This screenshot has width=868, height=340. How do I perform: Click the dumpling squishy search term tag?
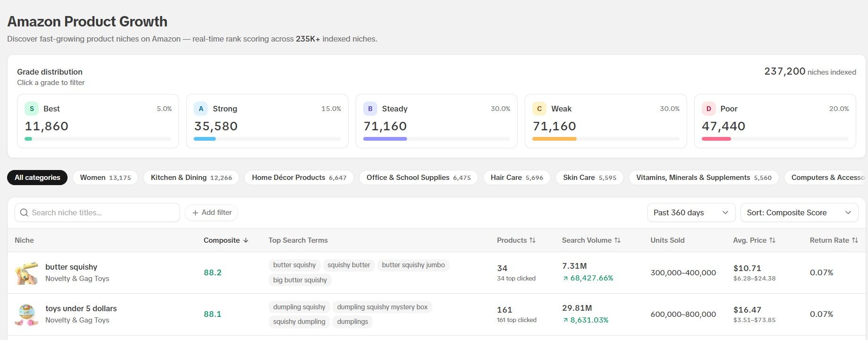tap(299, 307)
